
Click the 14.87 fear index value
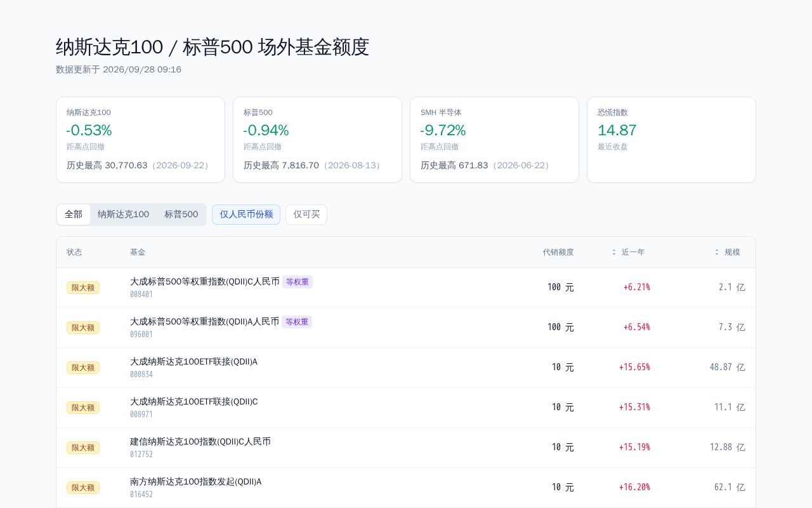617,130
